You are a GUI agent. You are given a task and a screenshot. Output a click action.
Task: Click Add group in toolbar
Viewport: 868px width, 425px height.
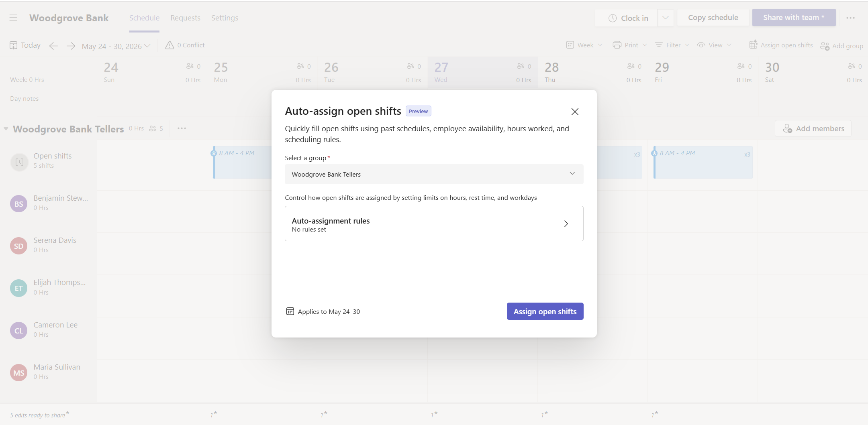tap(841, 46)
